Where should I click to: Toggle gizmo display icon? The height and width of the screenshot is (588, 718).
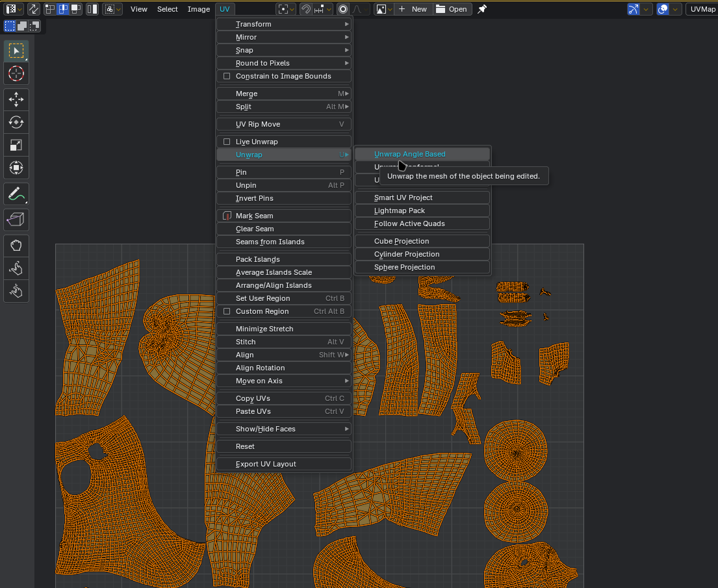tap(634, 9)
